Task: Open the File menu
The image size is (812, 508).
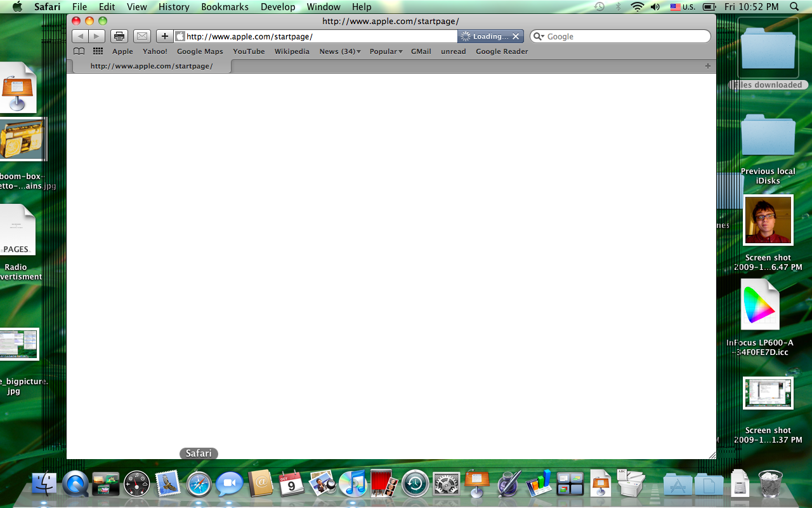Action: 79,7
